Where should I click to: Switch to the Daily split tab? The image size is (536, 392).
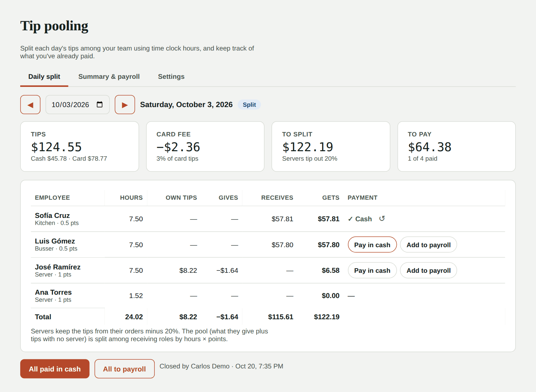(x=44, y=76)
